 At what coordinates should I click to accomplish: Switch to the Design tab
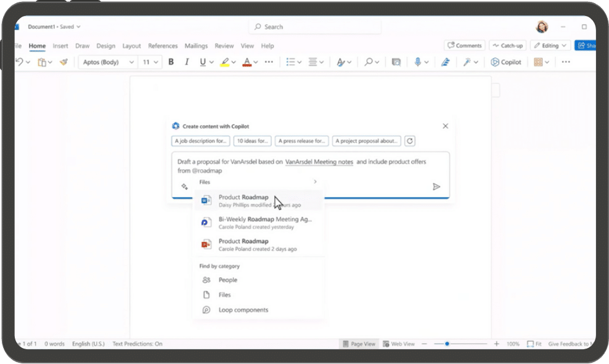(105, 46)
